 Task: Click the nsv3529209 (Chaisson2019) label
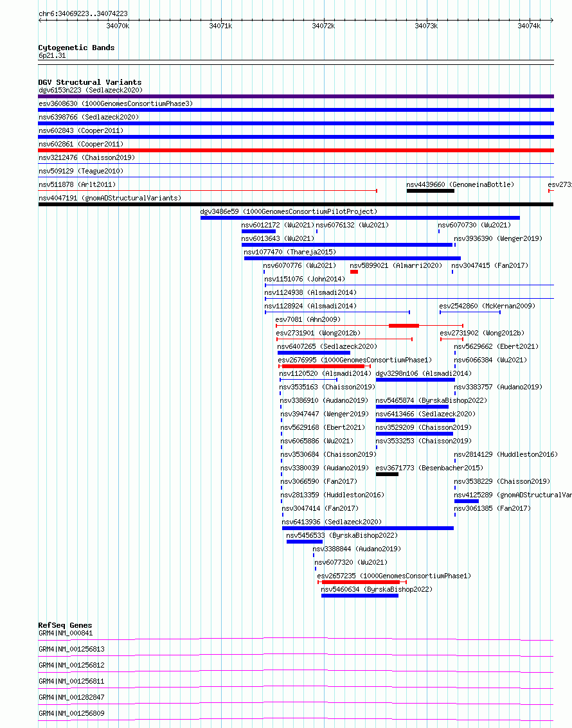point(424,427)
